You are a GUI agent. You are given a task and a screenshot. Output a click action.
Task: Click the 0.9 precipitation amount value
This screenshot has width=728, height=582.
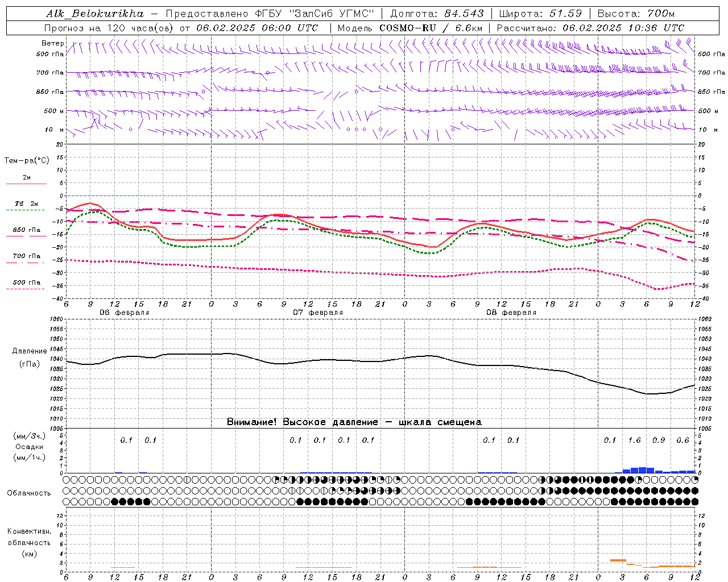point(659,440)
